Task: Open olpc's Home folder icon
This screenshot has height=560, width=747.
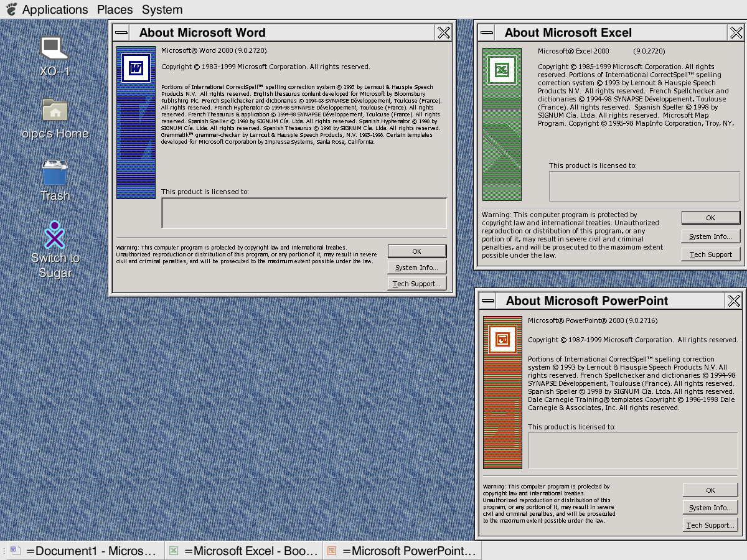Action: 55,111
